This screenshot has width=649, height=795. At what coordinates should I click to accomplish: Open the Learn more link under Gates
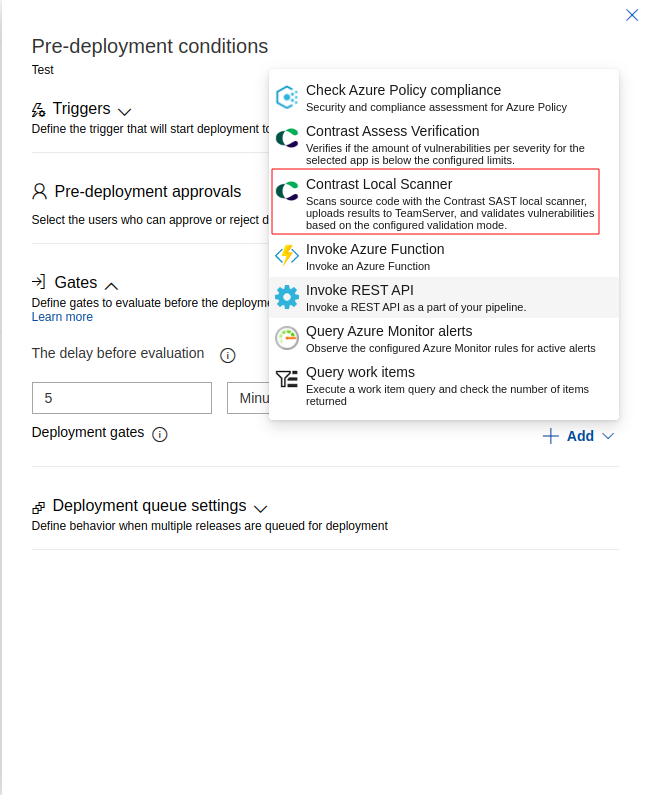(x=62, y=317)
